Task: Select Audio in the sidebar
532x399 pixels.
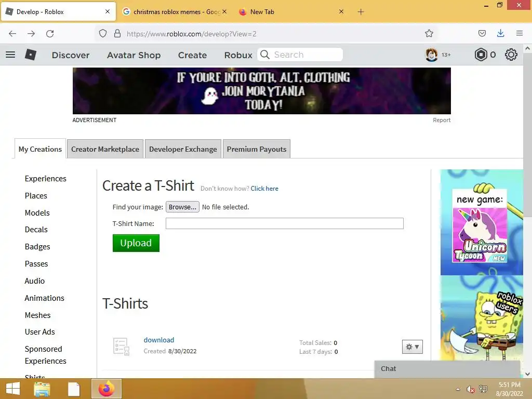Action: click(x=35, y=281)
